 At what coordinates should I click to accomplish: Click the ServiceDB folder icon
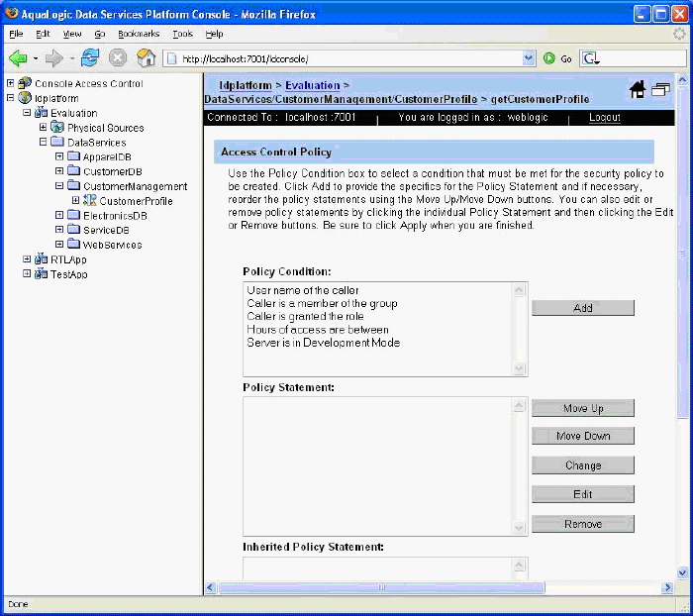(x=74, y=230)
